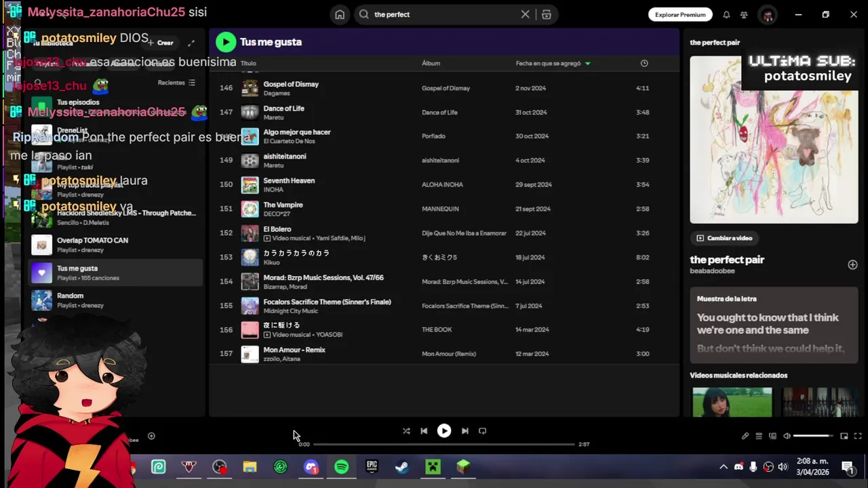The image size is (868, 488).
Task: Add the perfect pair to liked songs (plus icon)
Action: [x=852, y=264]
